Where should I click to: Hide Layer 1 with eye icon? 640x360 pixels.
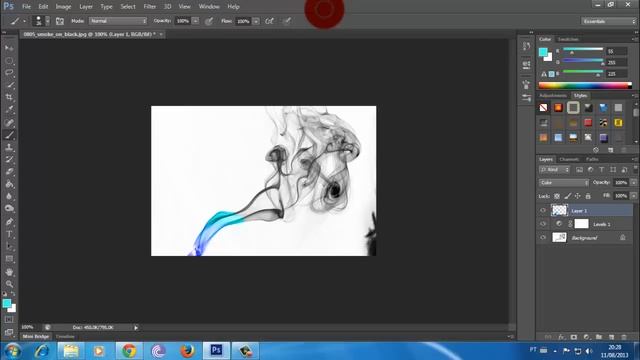coord(543,211)
